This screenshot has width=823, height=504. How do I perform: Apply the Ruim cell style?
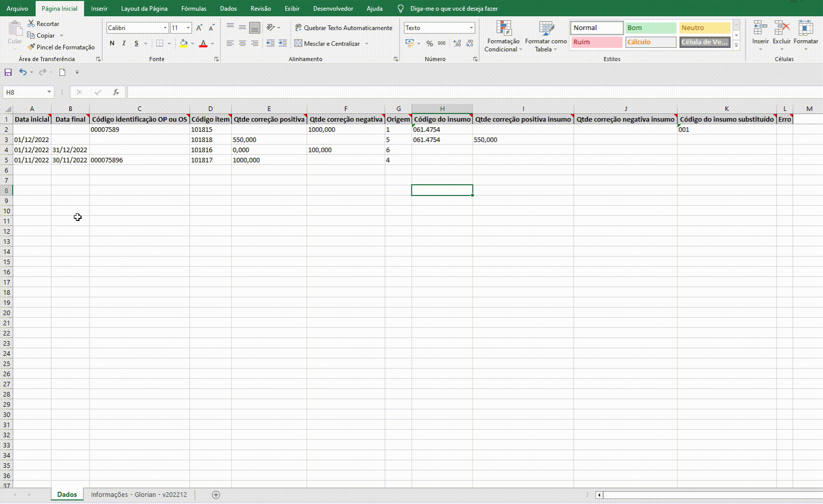point(596,42)
